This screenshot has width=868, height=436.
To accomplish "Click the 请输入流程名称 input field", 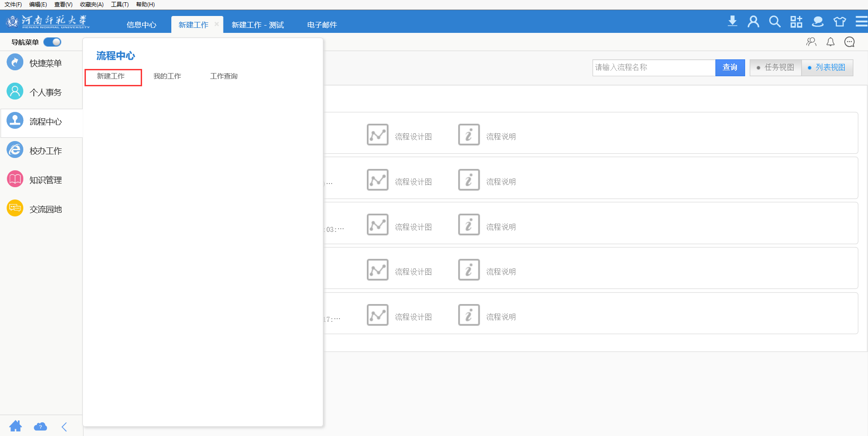I will (653, 68).
